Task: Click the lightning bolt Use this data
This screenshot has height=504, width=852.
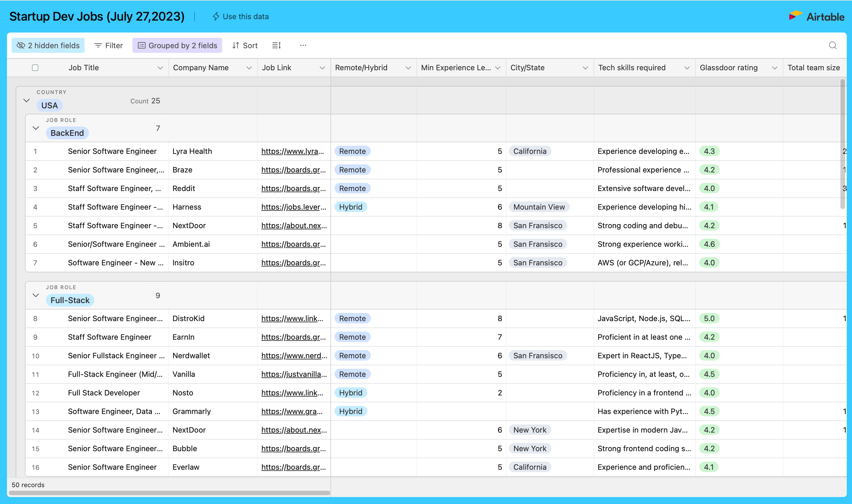Action: tap(240, 16)
